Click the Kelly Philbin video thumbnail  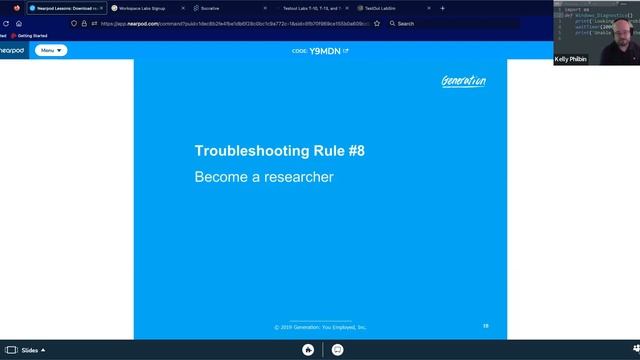click(x=596, y=33)
